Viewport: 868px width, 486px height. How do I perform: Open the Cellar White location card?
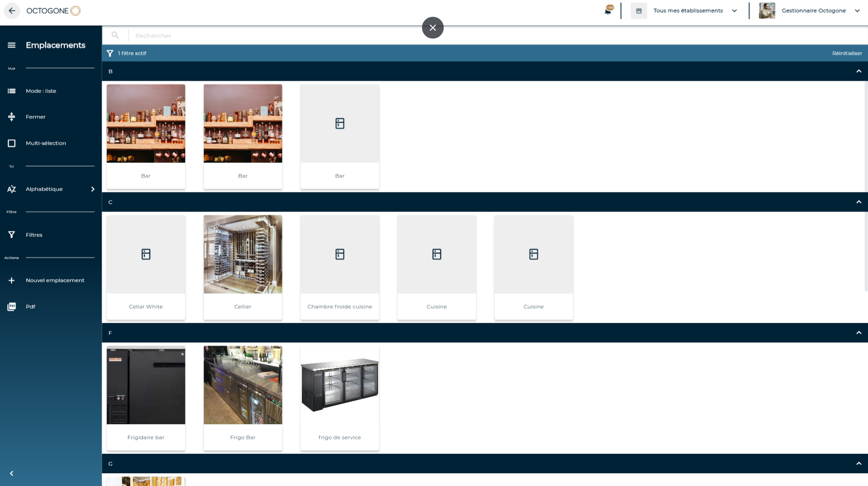coord(146,267)
